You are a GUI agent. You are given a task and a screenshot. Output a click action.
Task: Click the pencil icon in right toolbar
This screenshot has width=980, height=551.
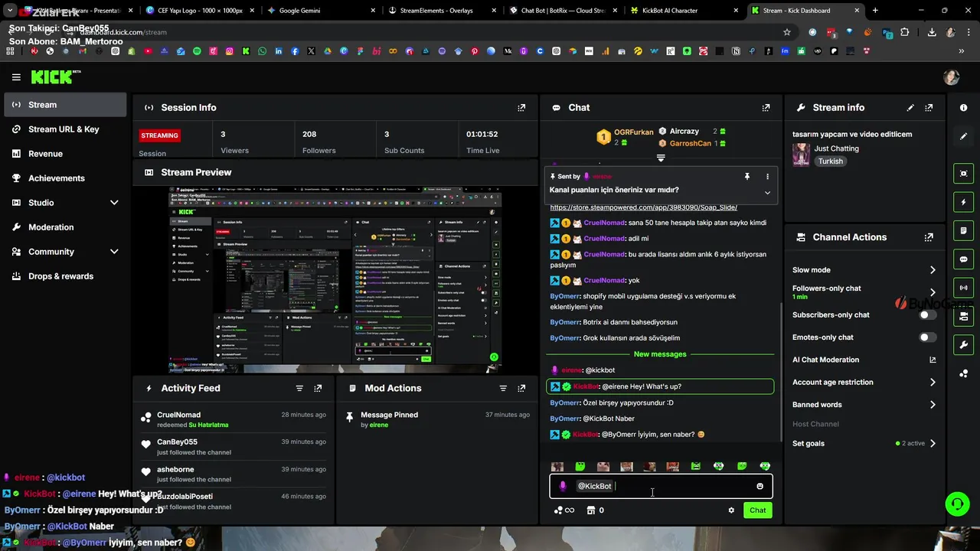[x=963, y=136]
